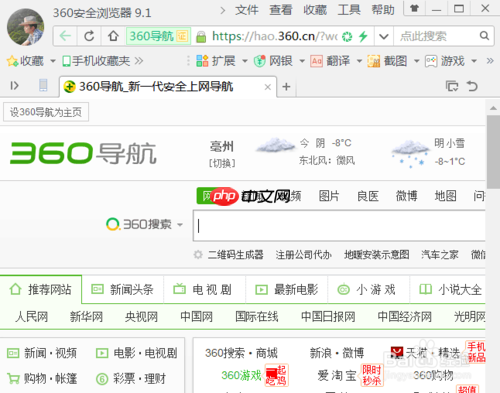Expand the address bar dropdown arrow

384,36
